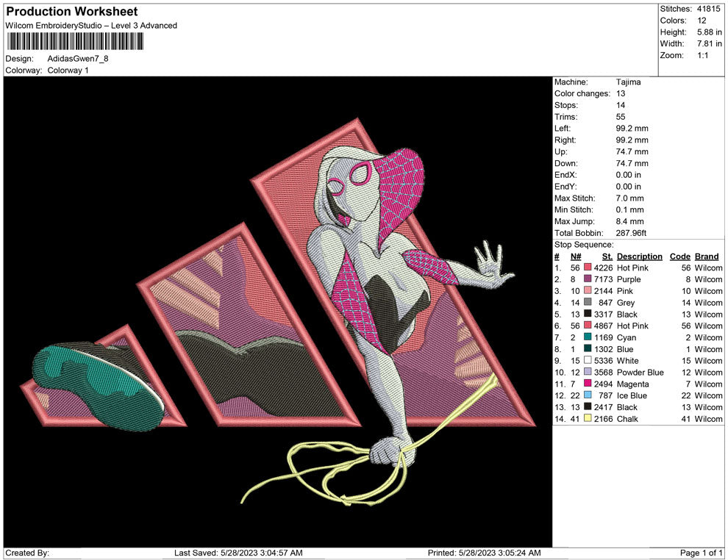The height and width of the screenshot is (560, 728).
Task: Select the Black 2417 swatch
Action: (588, 406)
